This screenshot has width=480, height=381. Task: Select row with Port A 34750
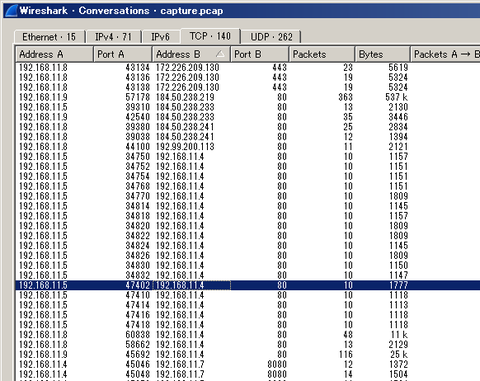pyautogui.click(x=248, y=157)
